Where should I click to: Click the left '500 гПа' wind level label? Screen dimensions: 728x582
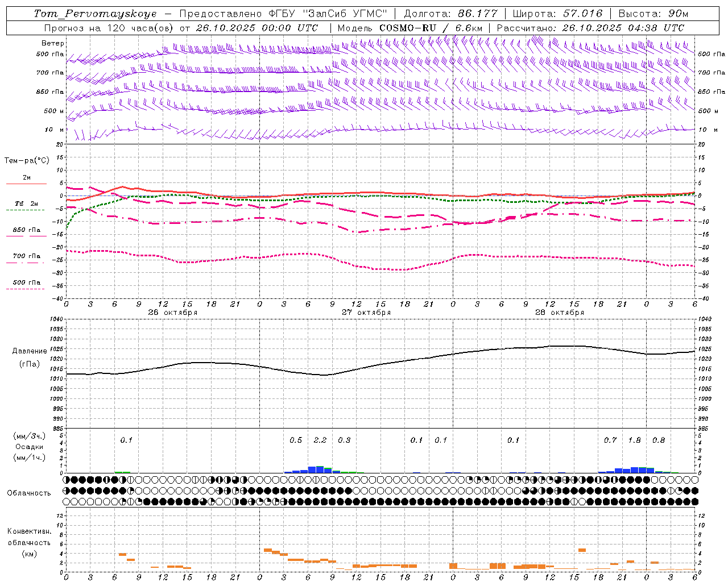click(x=50, y=54)
